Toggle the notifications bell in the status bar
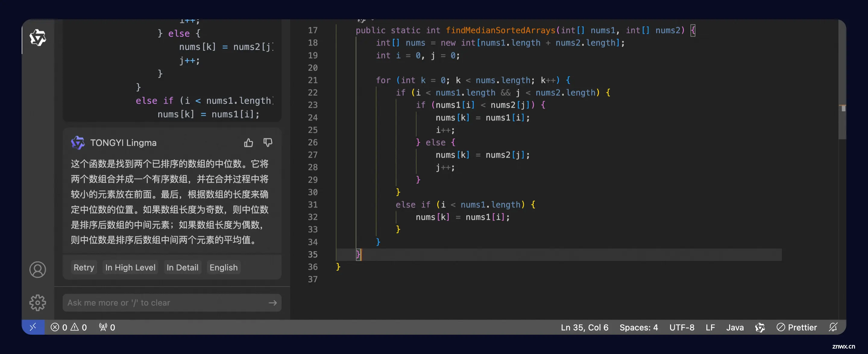Image resolution: width=868 pixels, height=354 pixels. [x=833, y=327]
